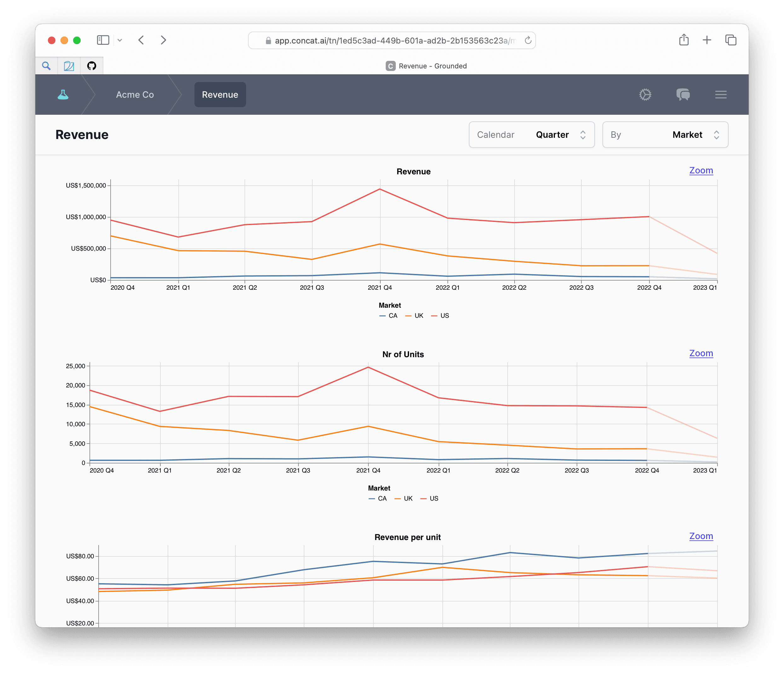Click the magnifier search bookmark icon

tap(46, 66)
